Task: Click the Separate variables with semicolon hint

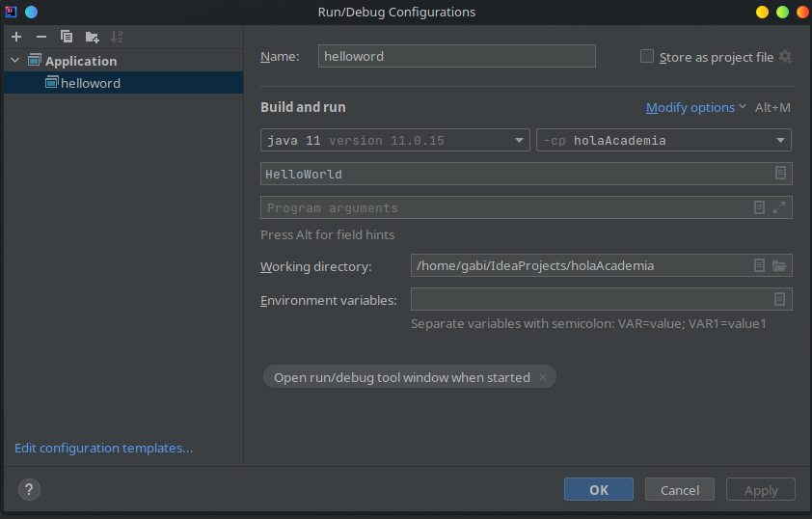Action: (588, 324)
